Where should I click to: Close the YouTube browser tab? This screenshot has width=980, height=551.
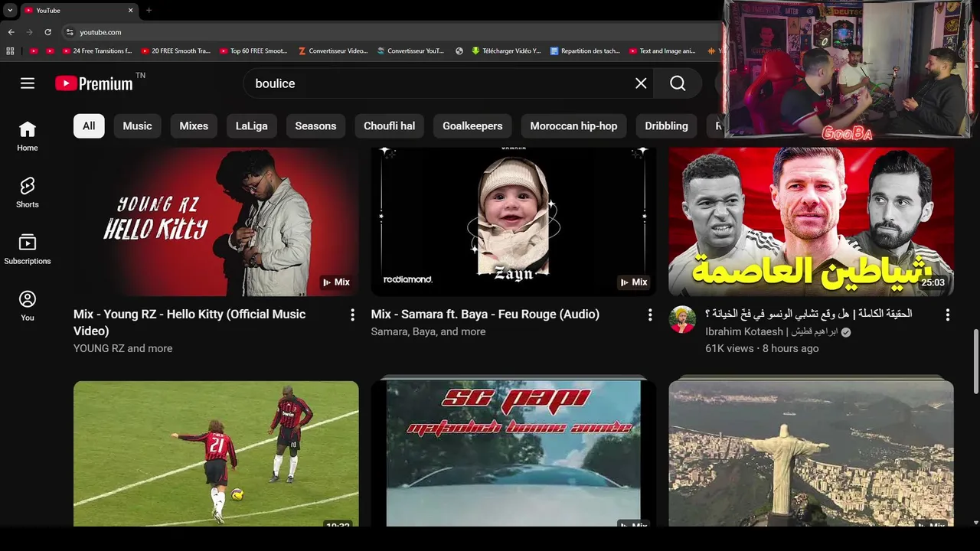(130, 10)
